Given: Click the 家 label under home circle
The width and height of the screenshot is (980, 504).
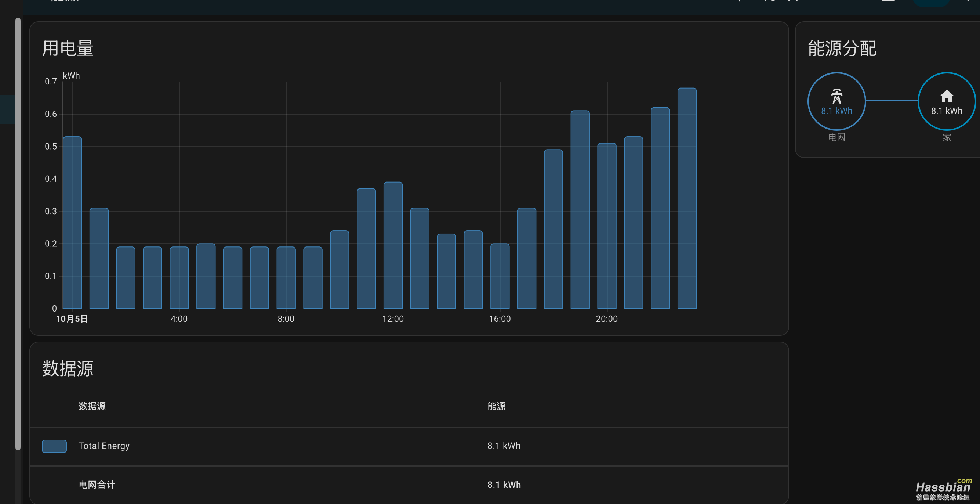Looking at the screenshot, I should click(947, 137).
